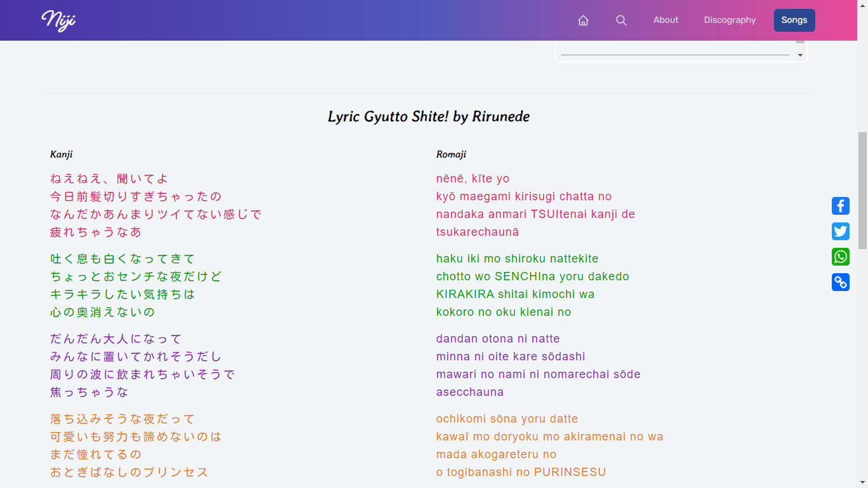Click the inner panel's scrollbar thumb
The height and width of the screenshot is (488, 868).
800,42
